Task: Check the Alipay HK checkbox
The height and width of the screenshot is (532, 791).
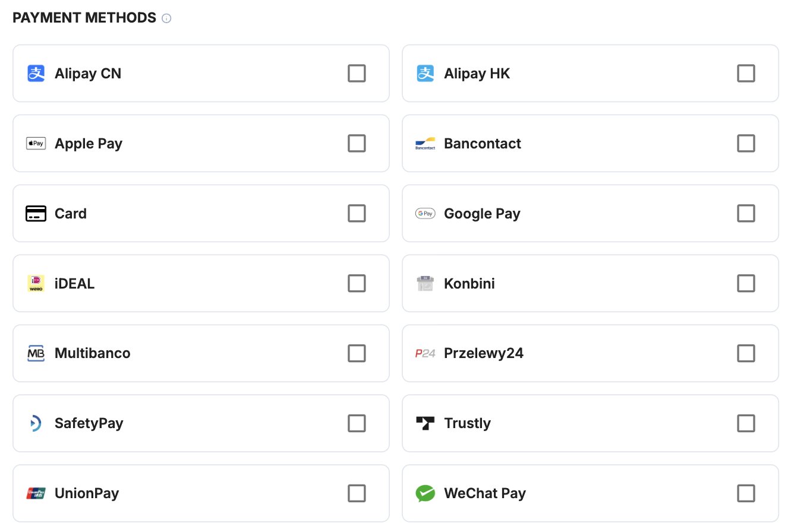Action: 746,74
